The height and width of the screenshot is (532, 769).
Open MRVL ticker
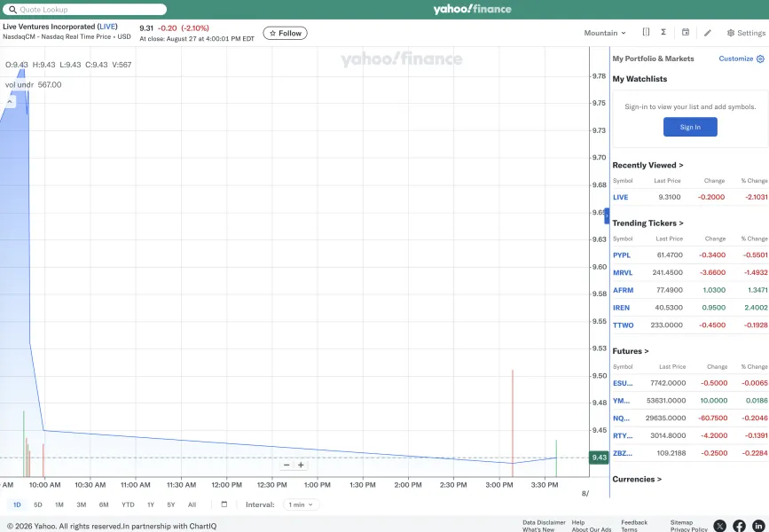623,272
